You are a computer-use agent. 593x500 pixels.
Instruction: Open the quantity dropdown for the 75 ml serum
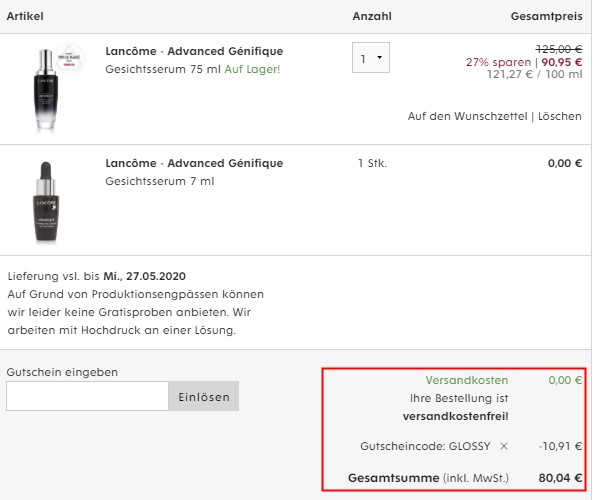click(x=371, y=57)
